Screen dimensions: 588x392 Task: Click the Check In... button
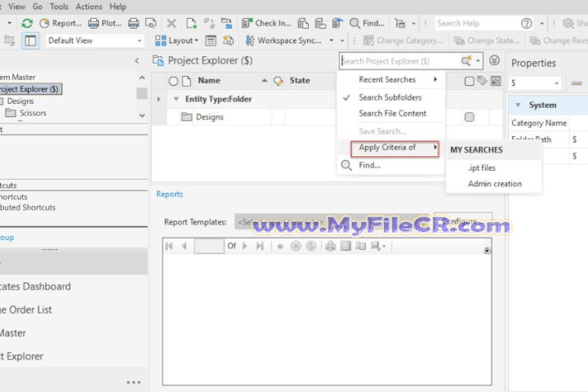pyautogui.click(x=266, y=23)
